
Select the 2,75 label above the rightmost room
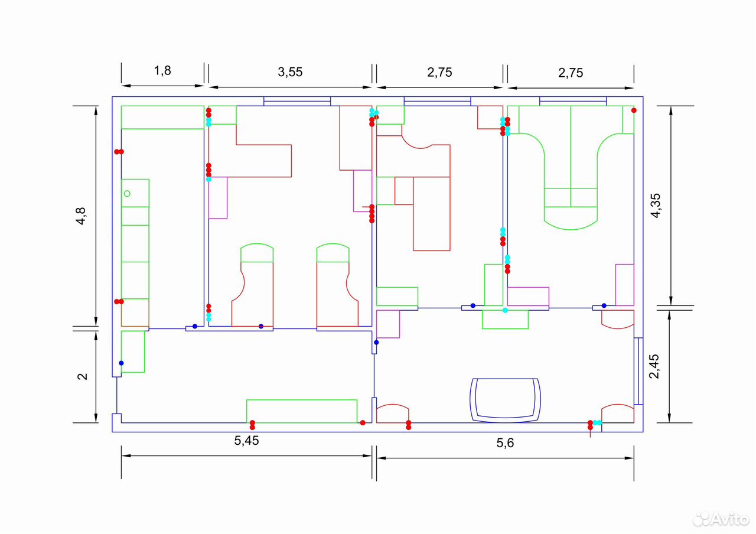pos(571,73)
